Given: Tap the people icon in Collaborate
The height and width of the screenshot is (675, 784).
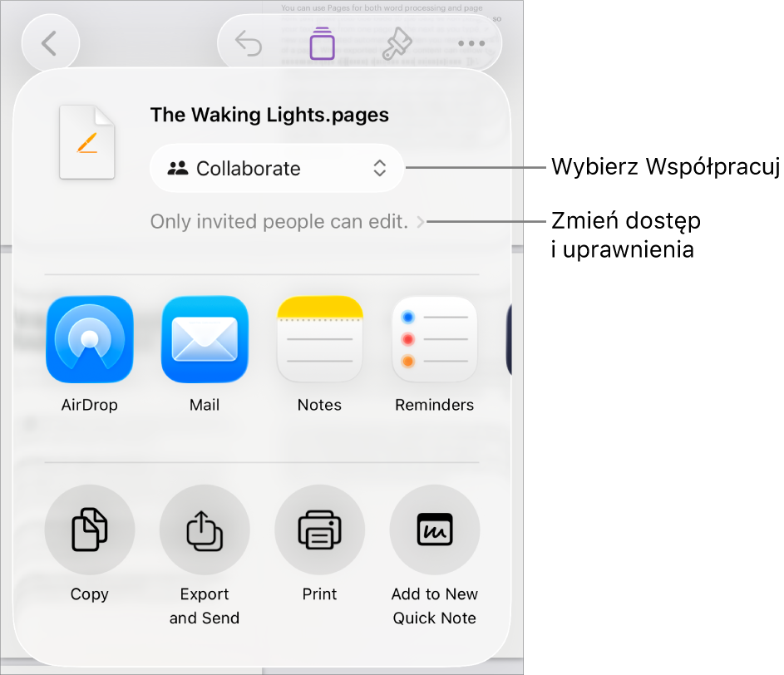Looking at the screenshot, I should click(x=177, y=169).
